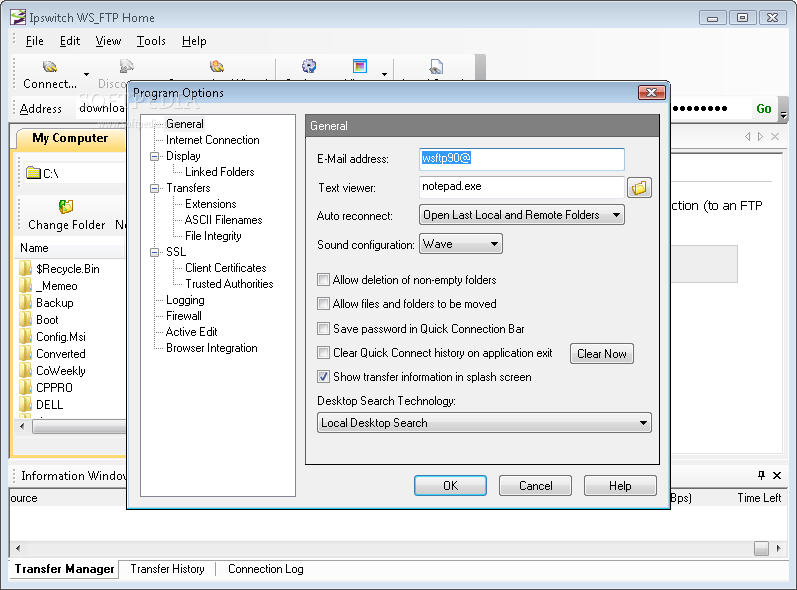The height and width of the screenshot is (590, 797).
Task: Enable Allow deletion of non-empty folders
Action: pos(323,280)
